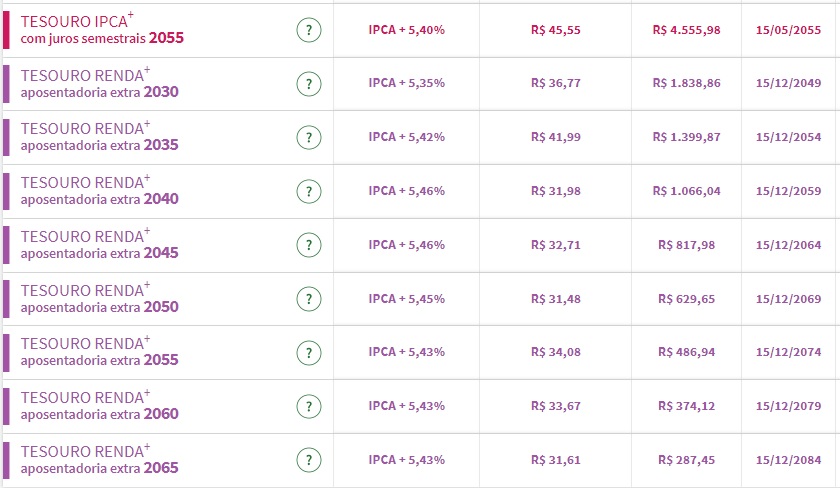The image size is (840, 488).
Task: Click help icon for Tesouro IPCA+ 2055
Action: click(309, 30)
